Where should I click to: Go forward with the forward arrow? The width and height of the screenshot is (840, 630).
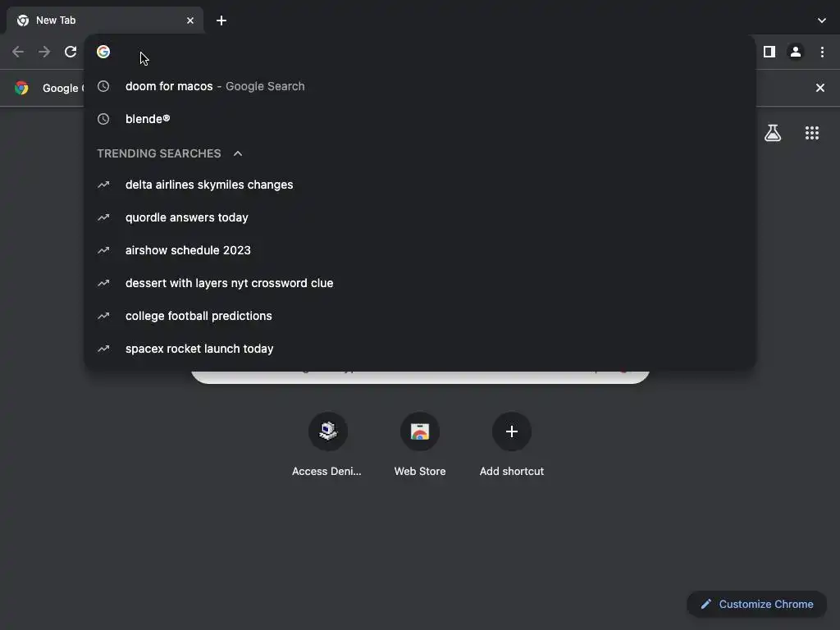44,52
